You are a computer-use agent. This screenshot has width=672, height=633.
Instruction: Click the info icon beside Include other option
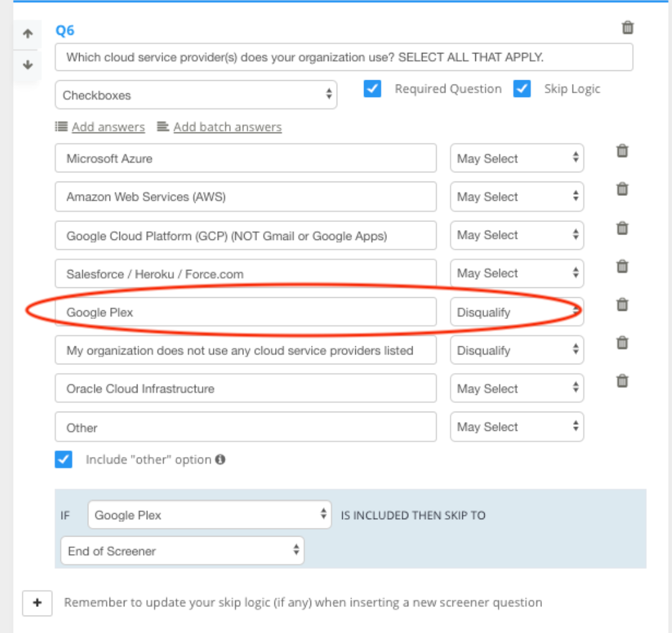(x=220, y=460)
